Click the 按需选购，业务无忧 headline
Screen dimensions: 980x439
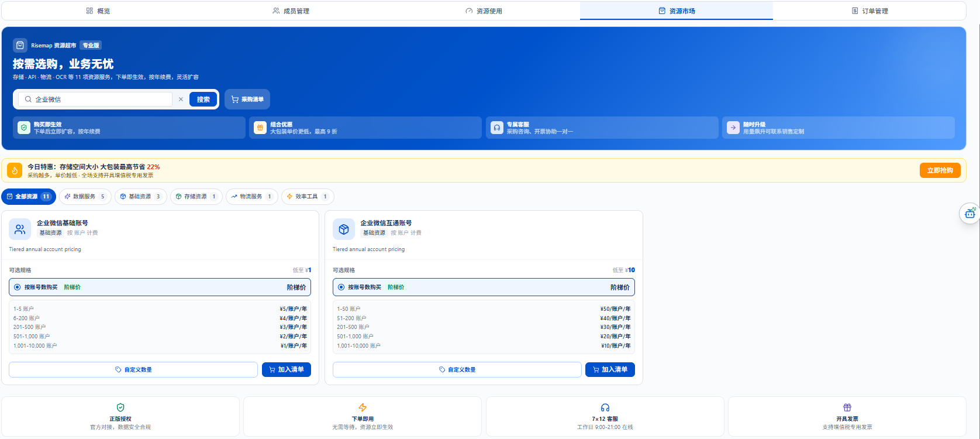coord(63,64)
